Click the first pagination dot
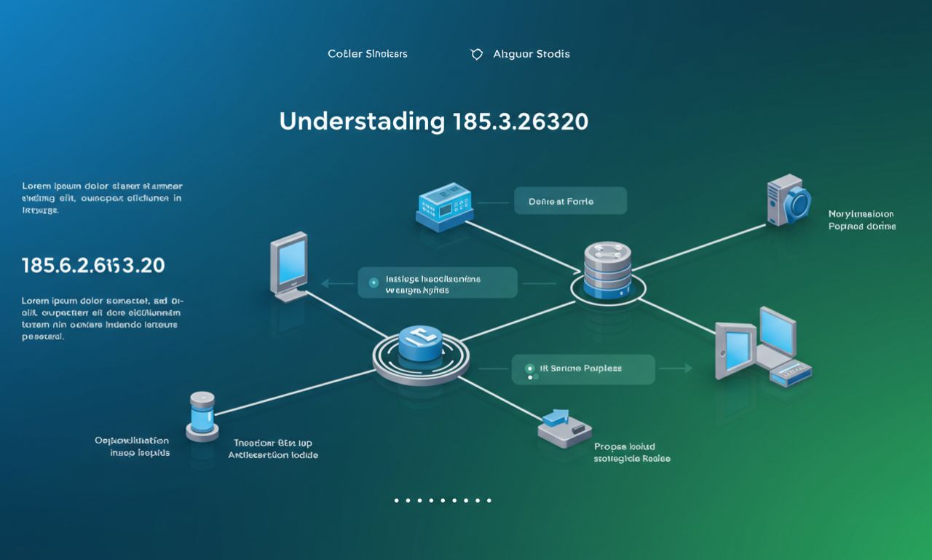This screenshot has width=932, height=560. (x=397, y=500)
